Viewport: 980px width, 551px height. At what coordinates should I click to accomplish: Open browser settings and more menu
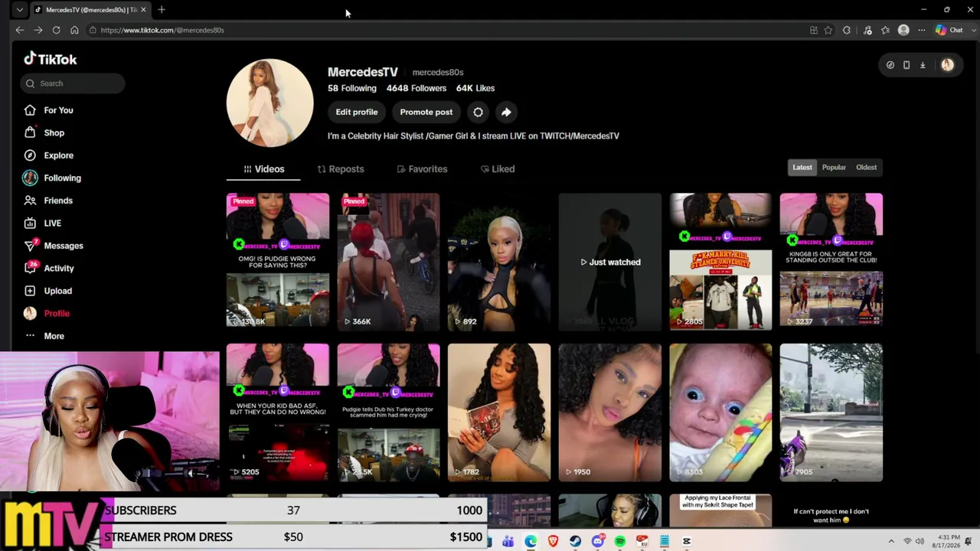point(922,30)
